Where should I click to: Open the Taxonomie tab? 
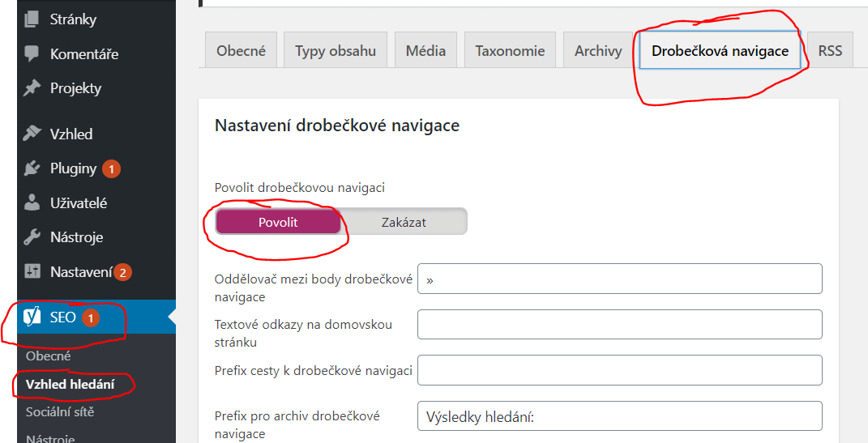tap(510, 51)
